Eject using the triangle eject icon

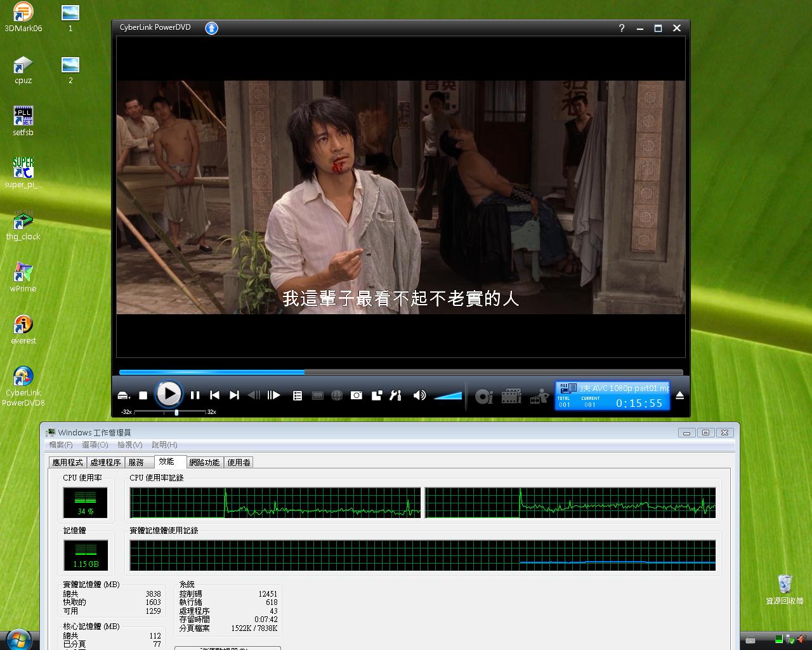(679, 395)
